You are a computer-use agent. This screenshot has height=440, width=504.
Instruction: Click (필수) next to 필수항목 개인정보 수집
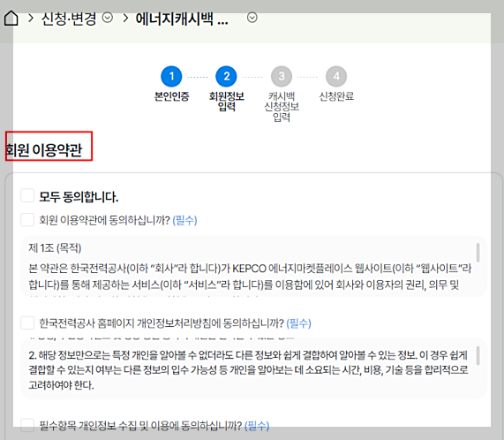pyautogui.click(x=257, y=426)
